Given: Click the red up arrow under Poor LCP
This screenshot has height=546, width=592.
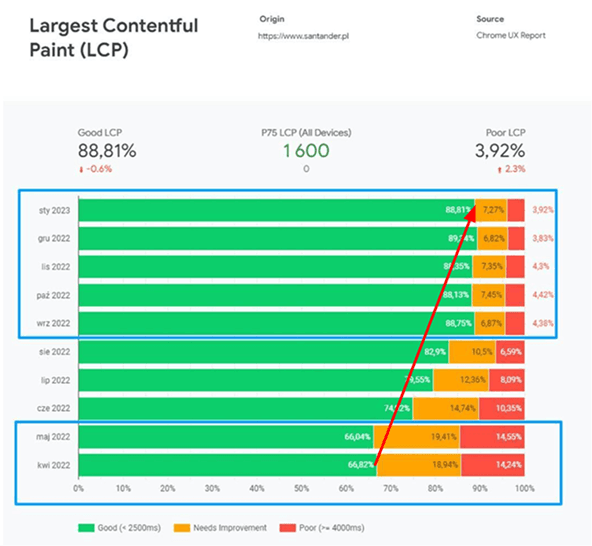Looking at the screenshot, I should 500,170.
